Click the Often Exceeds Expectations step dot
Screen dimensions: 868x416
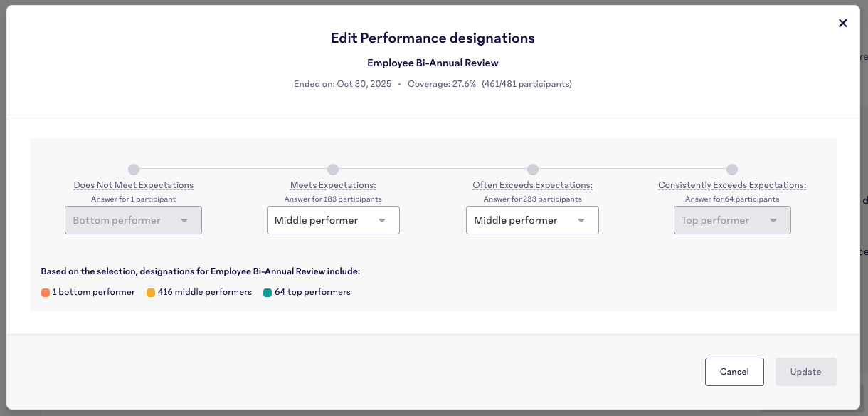[532, 170]
